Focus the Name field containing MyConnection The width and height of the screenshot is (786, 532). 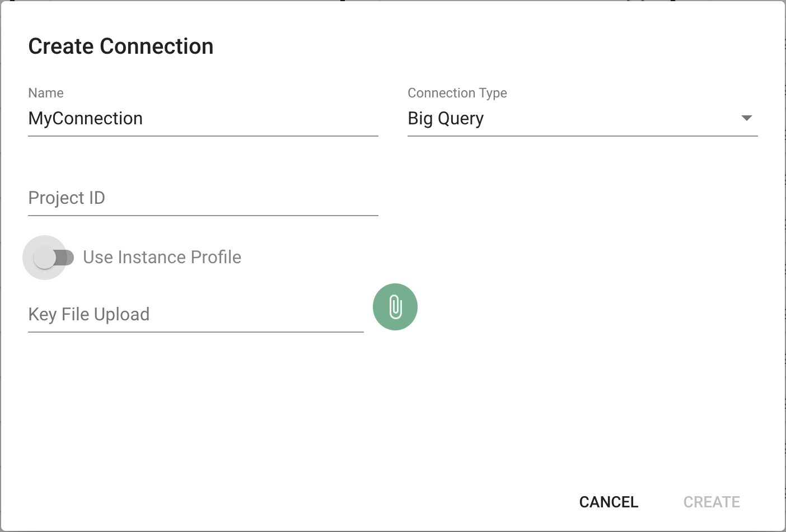point(203,118)
